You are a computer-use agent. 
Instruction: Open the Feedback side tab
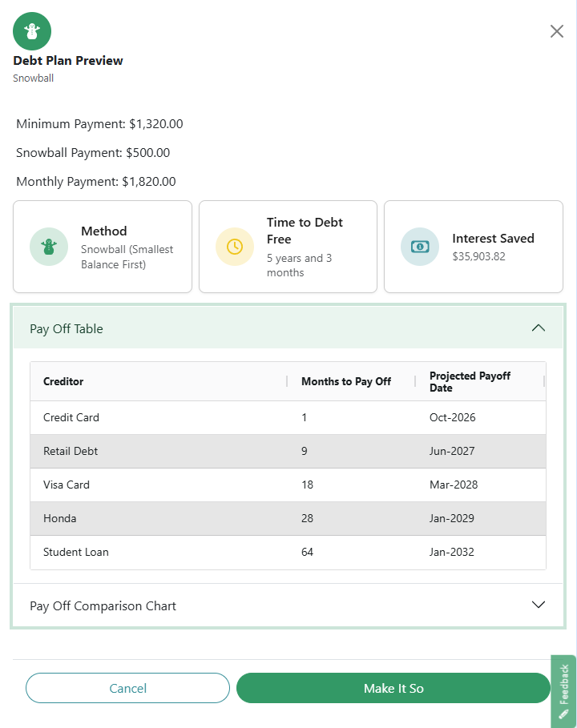(563, 691)
